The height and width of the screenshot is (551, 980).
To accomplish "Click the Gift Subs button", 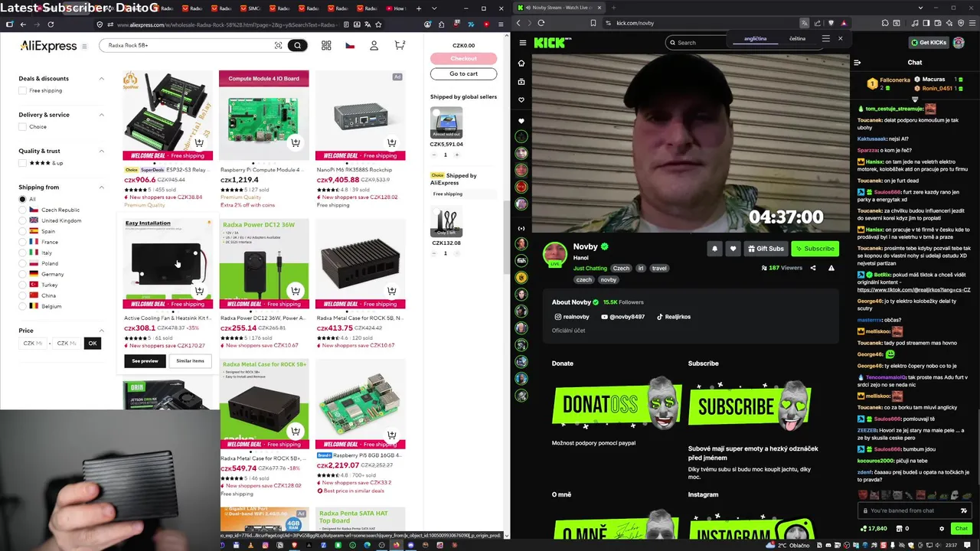I will [766, 248].
